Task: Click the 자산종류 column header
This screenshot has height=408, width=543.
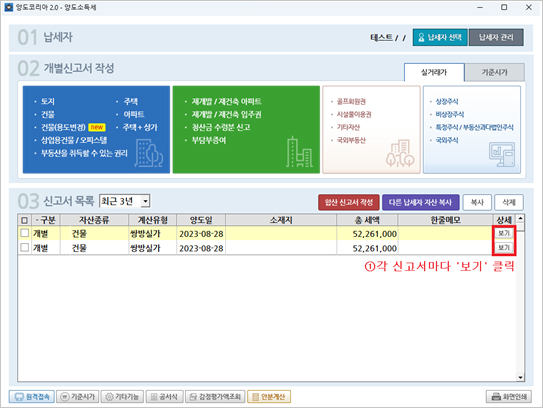Action: [94, 220]
